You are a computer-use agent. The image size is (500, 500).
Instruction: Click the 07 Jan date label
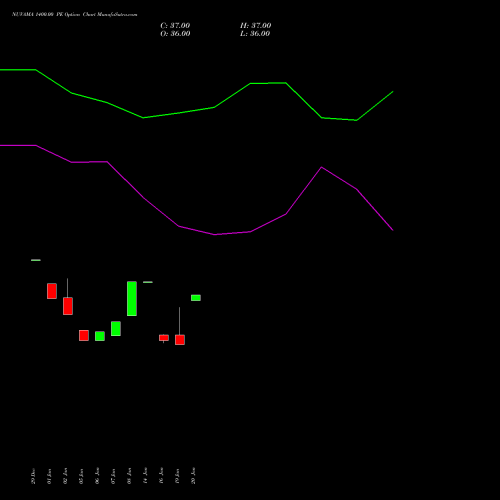113,476
